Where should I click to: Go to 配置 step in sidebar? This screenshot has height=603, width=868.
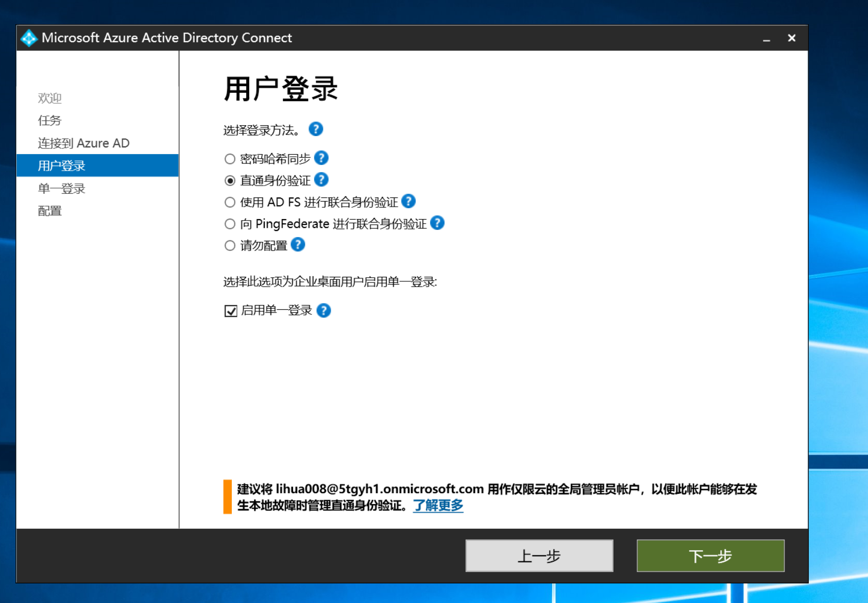pos(49,211)
